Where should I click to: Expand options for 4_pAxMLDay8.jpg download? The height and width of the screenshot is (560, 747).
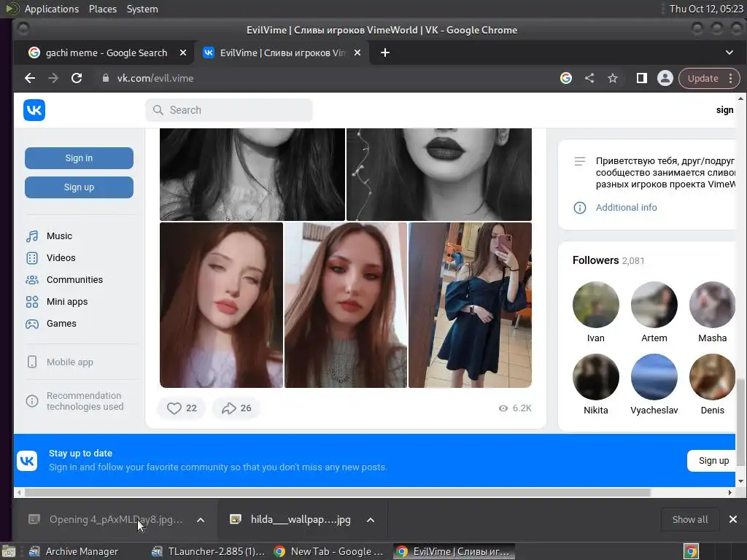201,520
